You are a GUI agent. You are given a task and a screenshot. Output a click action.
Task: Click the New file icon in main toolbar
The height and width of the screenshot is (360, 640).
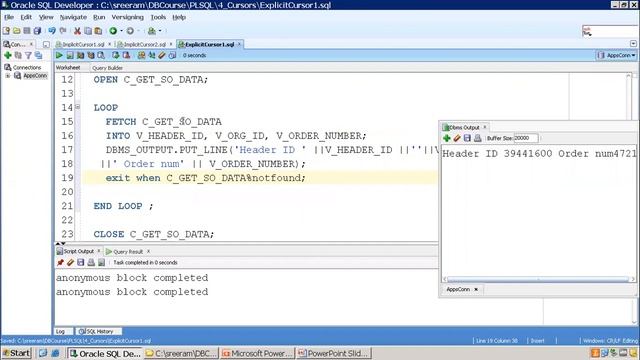pyautogui.click(x=6, y=31)
